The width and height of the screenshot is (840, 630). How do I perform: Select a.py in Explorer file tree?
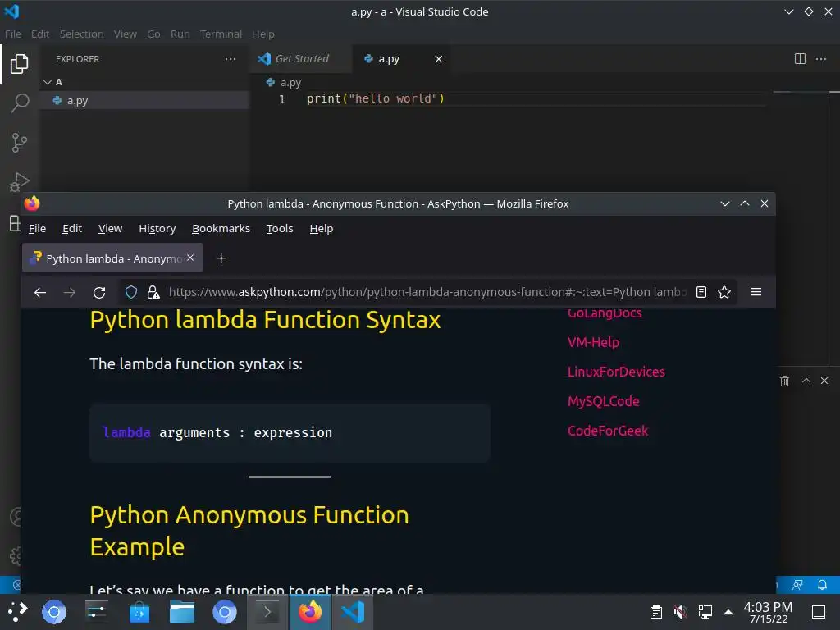(144, 100)
